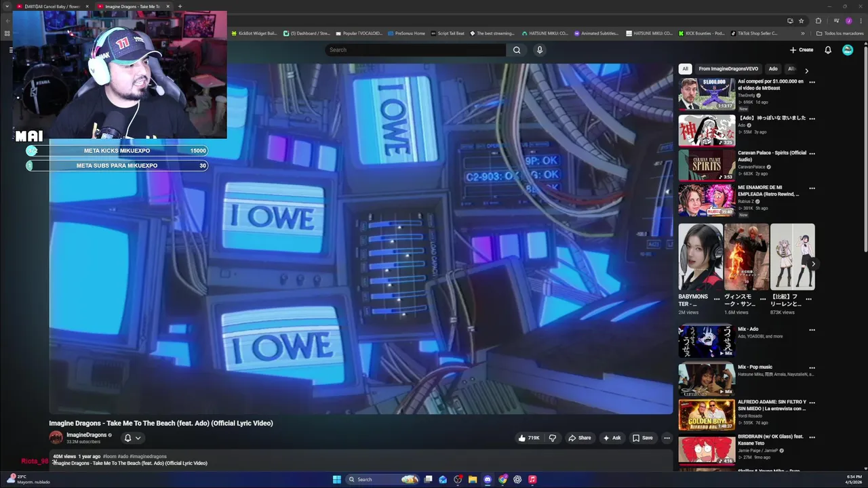The height and width of the screenshot is (488, 868).
Task: Like the video with thumbs up
Action: 530,438
